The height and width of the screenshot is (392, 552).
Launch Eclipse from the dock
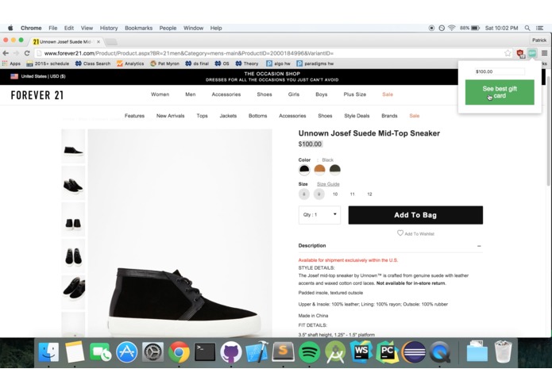click(414, 352)
